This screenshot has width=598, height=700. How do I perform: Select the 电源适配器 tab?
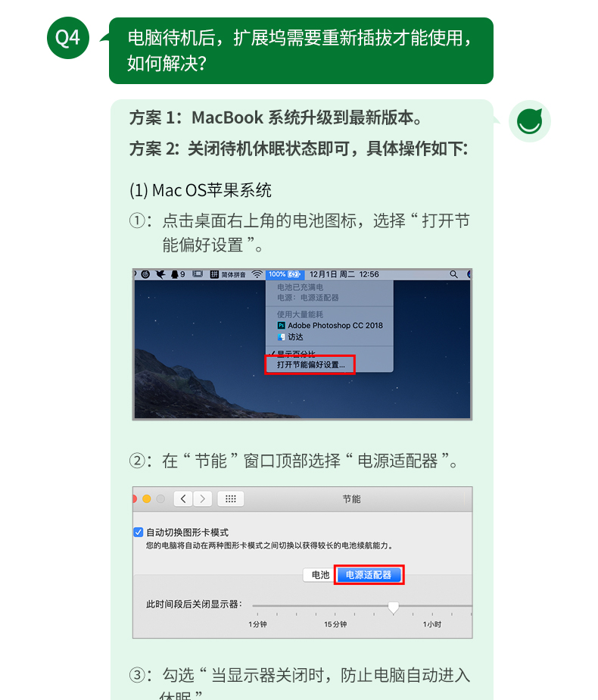tap(369, 575)
